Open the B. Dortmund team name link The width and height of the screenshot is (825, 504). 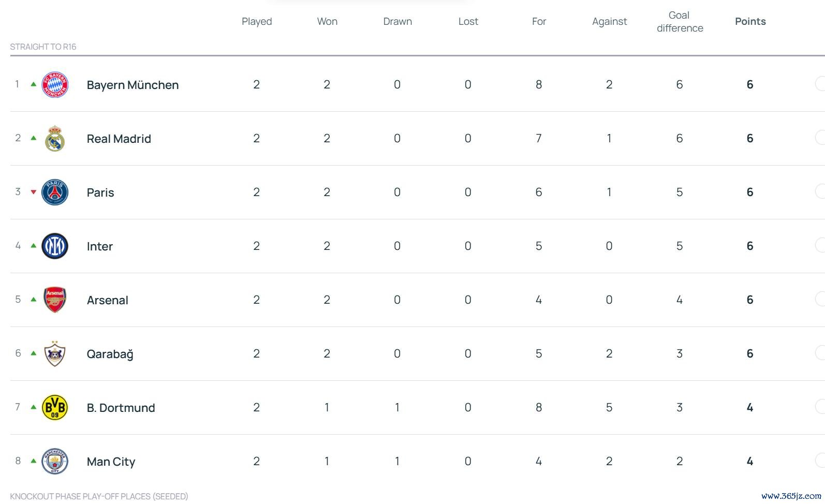[x=121, y=408]
